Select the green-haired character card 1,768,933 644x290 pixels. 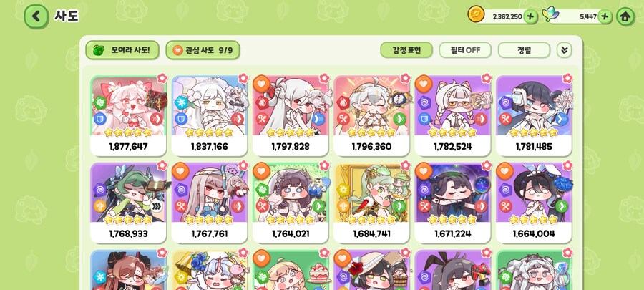[x=128, y=203]
